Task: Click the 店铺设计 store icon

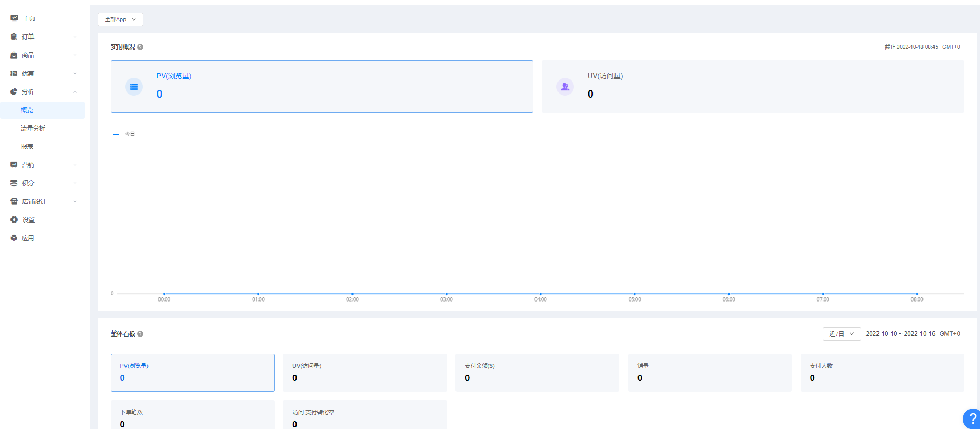Action: click(x=14, y=201)
